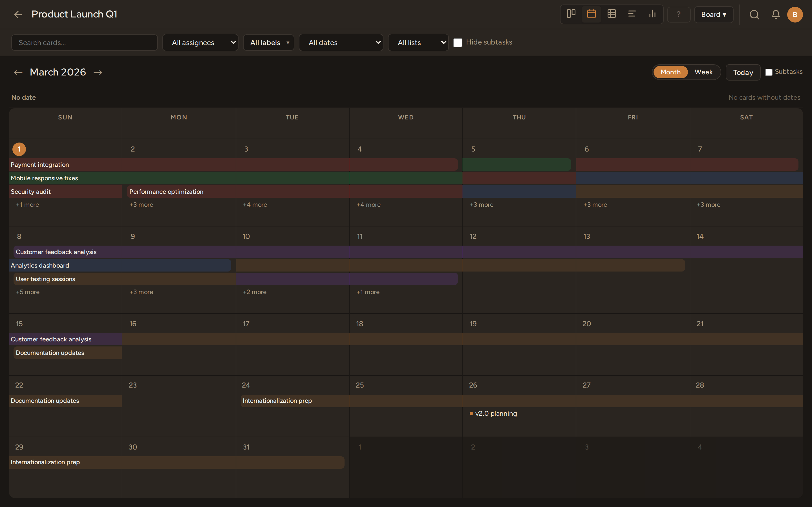Toggle the Subtasks checkbox near Today
Screen dimensions: 812x507
point(769,72)
